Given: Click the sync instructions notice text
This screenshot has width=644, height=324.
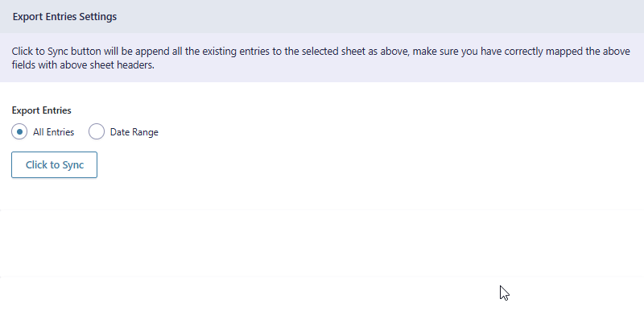Looking at the screenshot, I should pos(320,58).
